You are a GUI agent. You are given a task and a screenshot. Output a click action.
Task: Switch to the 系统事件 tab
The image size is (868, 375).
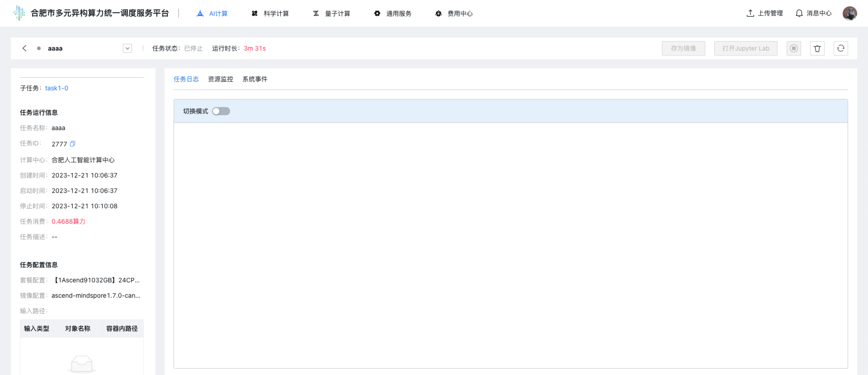255,79
